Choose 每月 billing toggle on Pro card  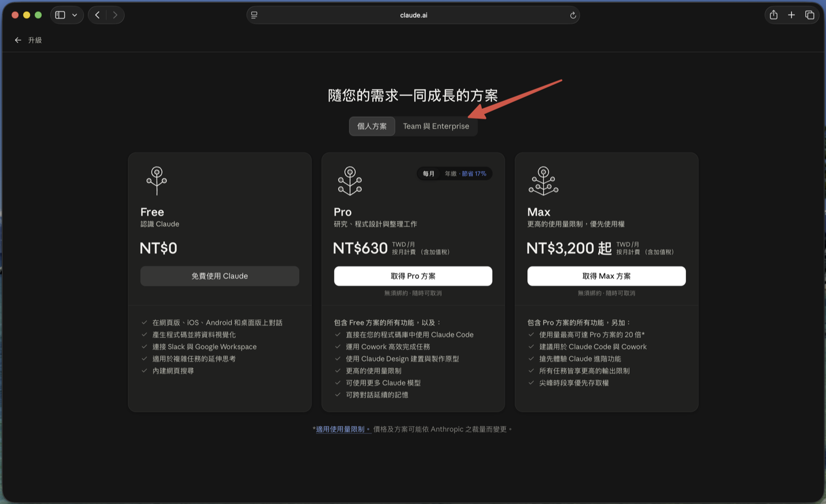[x=429, y=174]
